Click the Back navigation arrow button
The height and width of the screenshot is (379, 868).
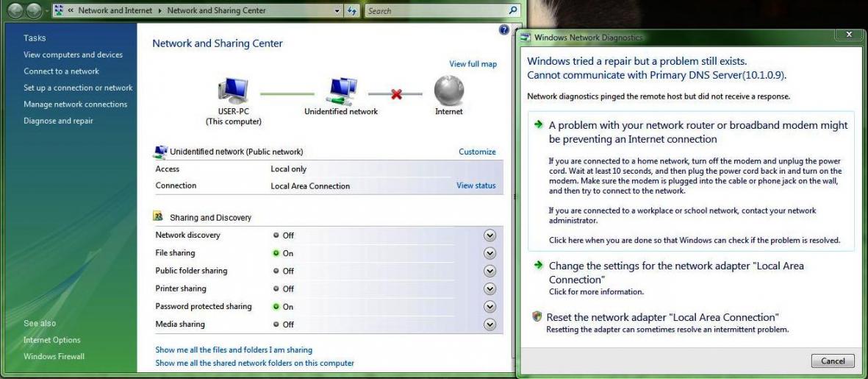click(x=16, y=10)
